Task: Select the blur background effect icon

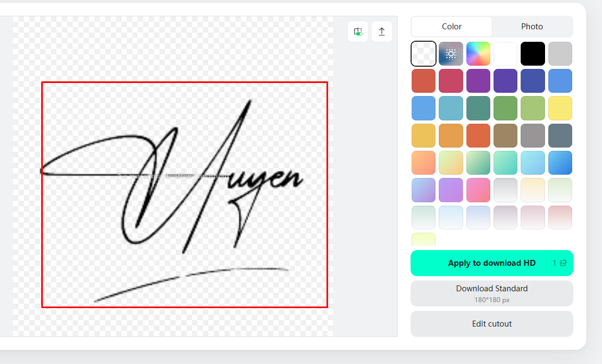Action: (x=451, y=54)
